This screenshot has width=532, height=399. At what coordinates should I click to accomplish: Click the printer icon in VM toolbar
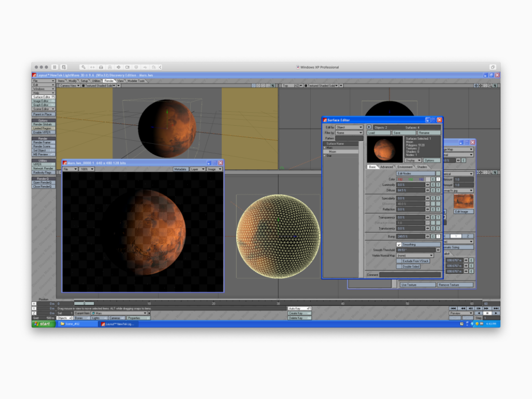click(101, 67)
